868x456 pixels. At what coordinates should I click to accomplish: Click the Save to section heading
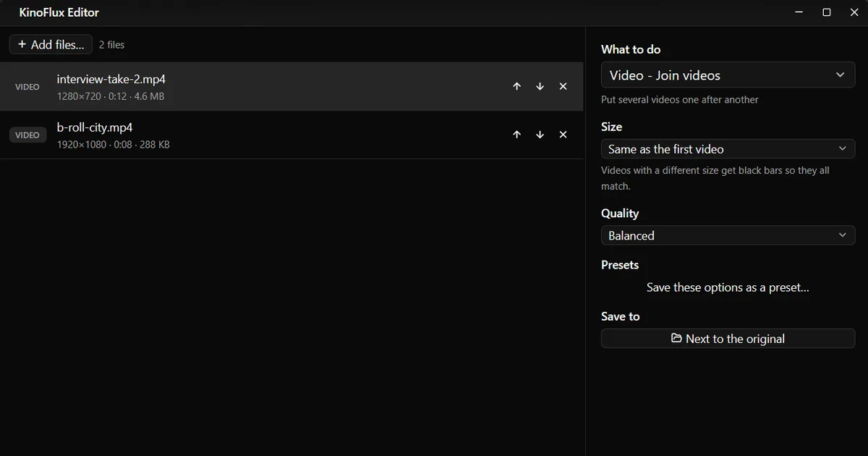[x=621, y=316]
